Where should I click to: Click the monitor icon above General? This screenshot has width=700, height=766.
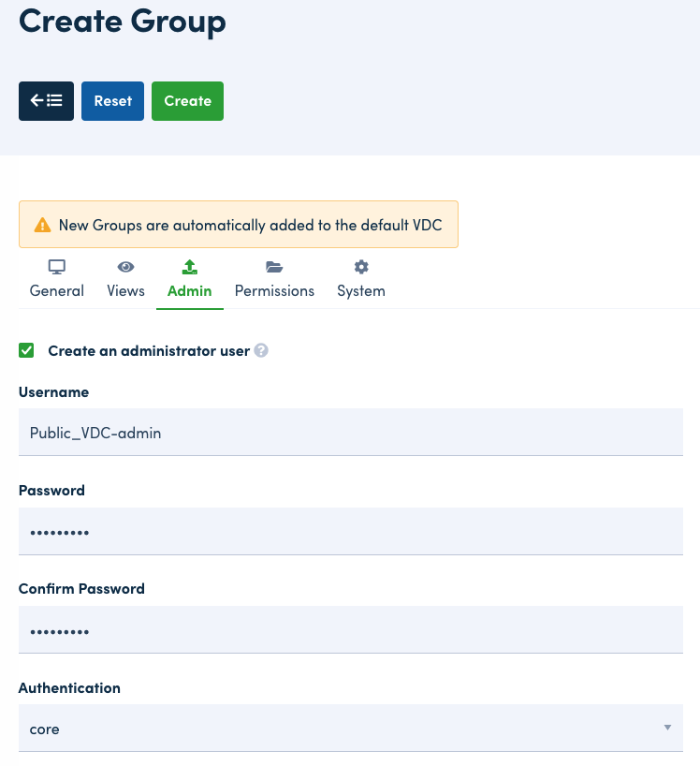click(x=57, y=267)
